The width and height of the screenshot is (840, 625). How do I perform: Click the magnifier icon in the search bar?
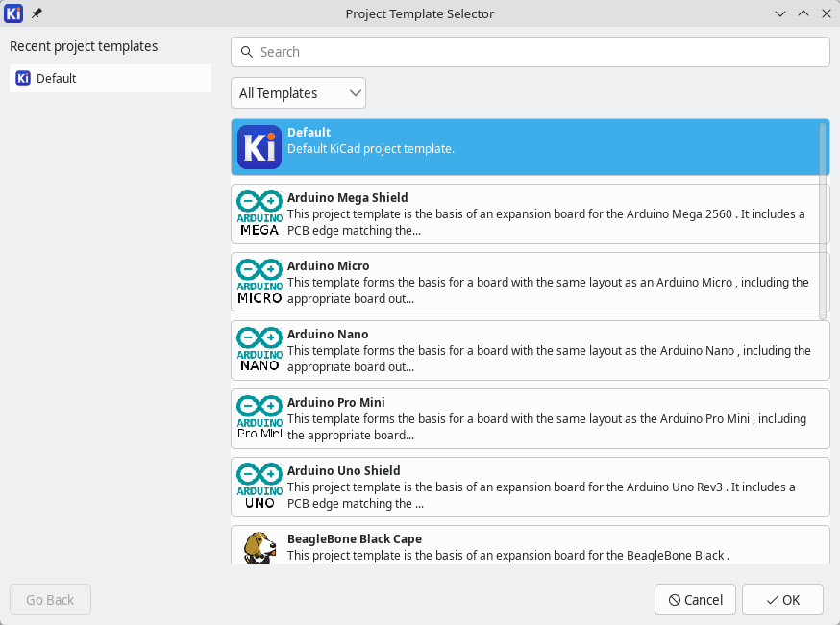coord(248,51)
